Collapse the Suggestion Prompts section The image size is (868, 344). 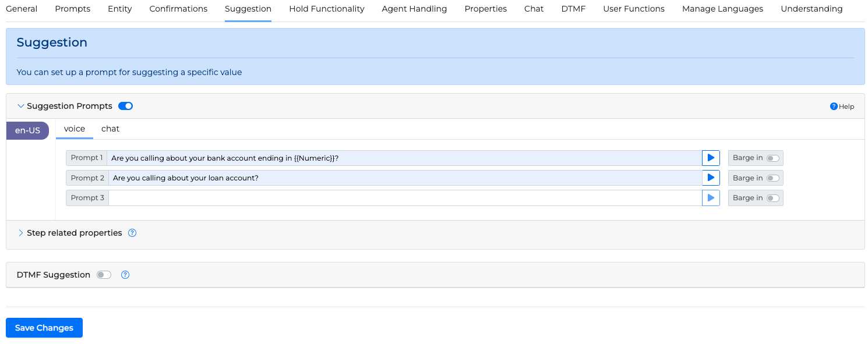(x=21, y=106)
